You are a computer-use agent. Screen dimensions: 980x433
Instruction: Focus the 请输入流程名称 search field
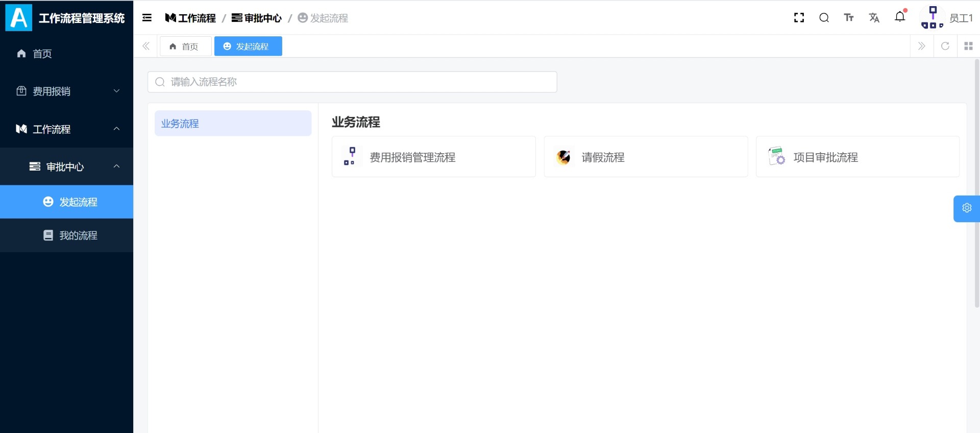(352, 82)
